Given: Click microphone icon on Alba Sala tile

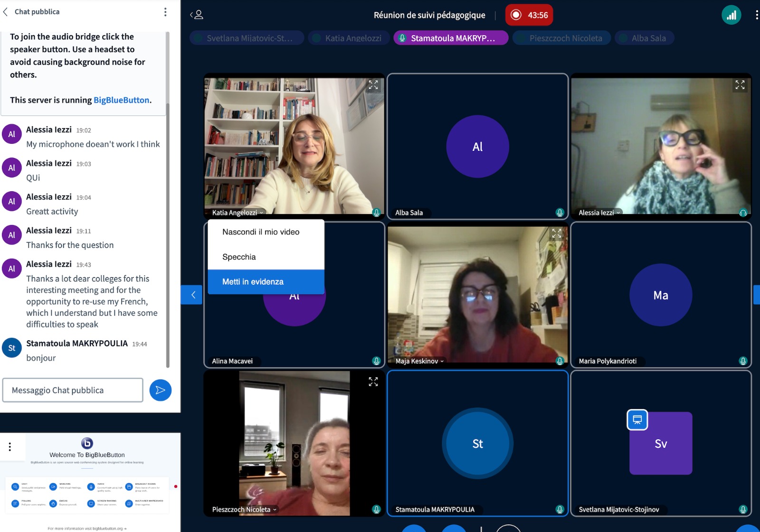Looking at the screenshot, I should click(x=560, y=213).
